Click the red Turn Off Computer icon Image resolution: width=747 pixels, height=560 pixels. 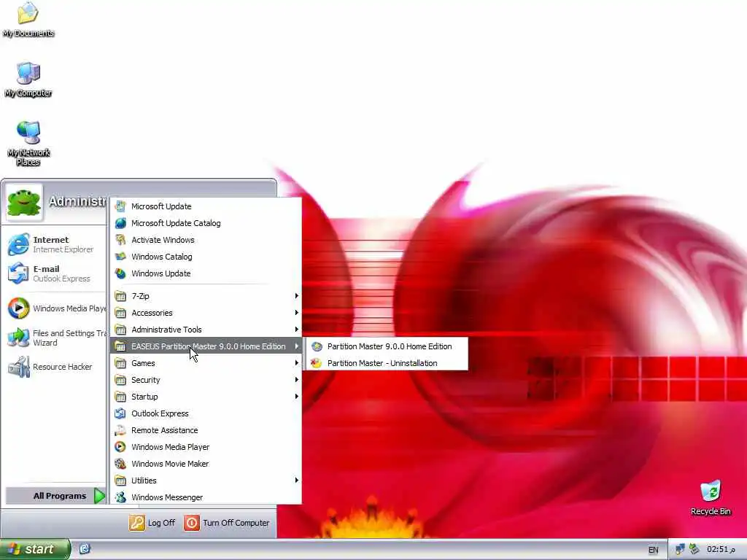click(x=192, y=522)
